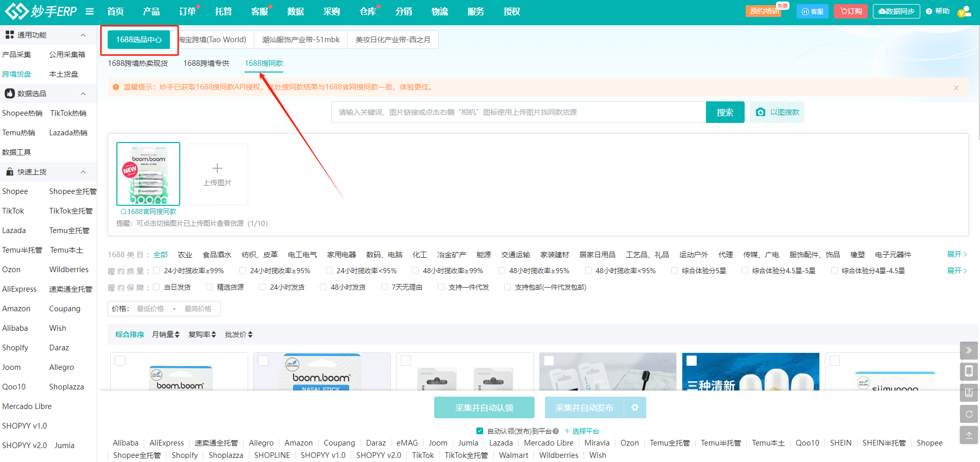The height and width of the screenshot is (462, 980).
Task: Close the orange warm tip banner
Action: (x=956, y=88)
